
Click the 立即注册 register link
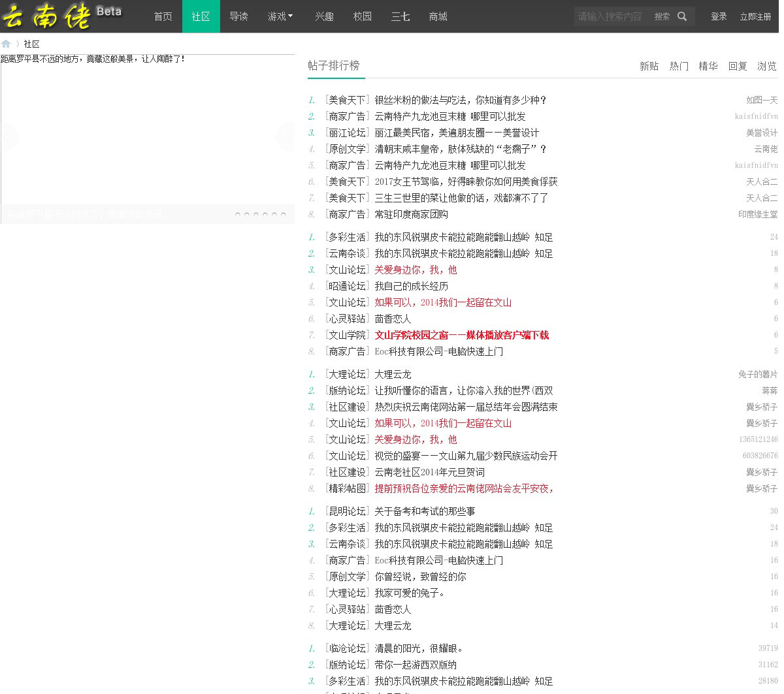pyautogui.click(x=755, y=16)
